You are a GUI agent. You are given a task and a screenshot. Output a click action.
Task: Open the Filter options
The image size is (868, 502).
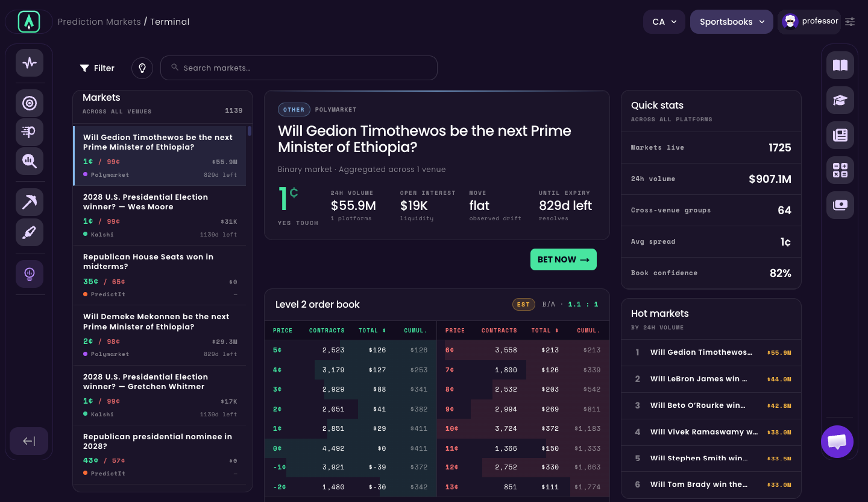pyautogui.click(x=97, y=68)
